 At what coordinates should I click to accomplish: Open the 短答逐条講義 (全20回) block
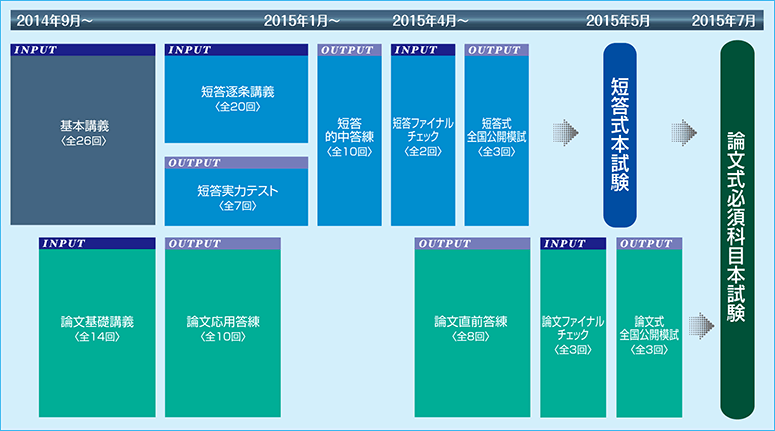tap(237, 99)
